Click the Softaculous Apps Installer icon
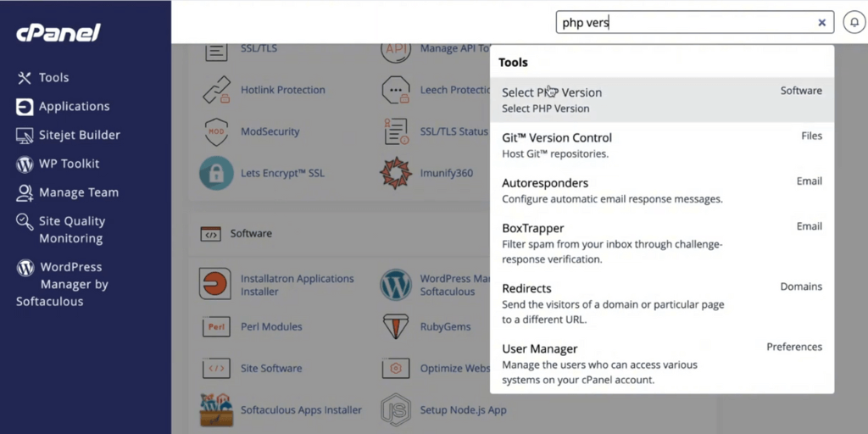The height and width of the screenshot is (434, 868). [216, 409]
